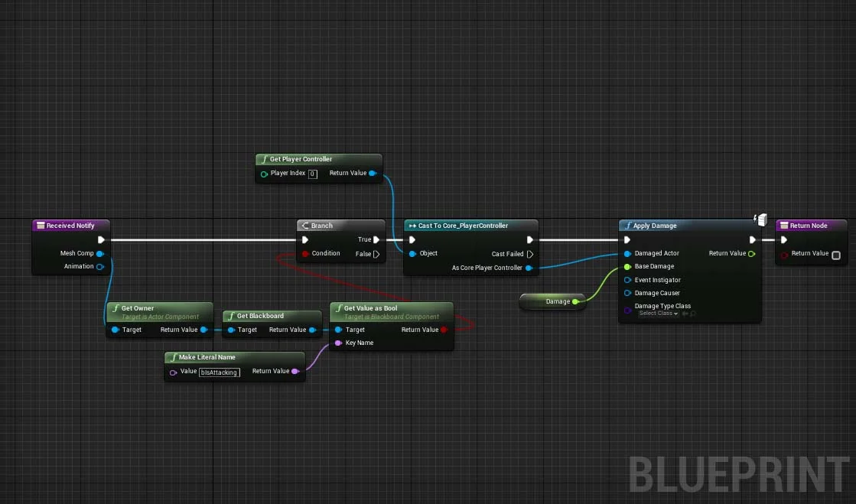Toggle the Return Node Return Value checkbox
Image resolution: width=856 pixels, height=504 pixels.
pos(836,255)
